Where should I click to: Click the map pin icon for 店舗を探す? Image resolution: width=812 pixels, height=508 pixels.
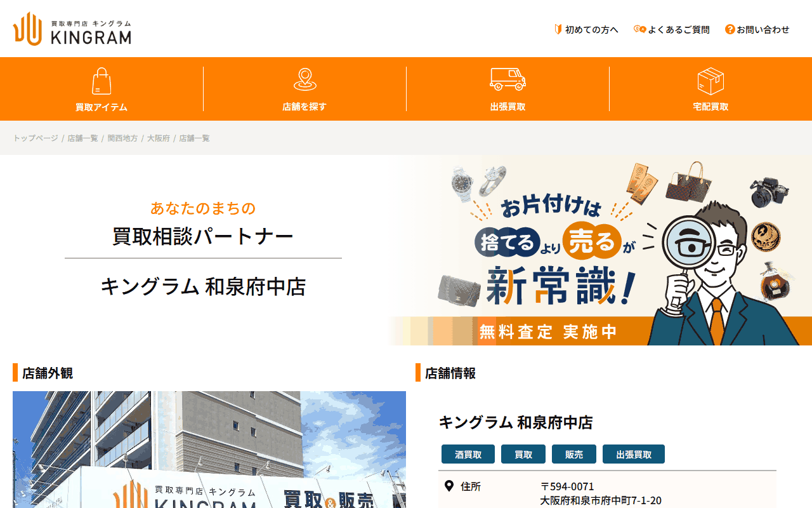[304, 80]
